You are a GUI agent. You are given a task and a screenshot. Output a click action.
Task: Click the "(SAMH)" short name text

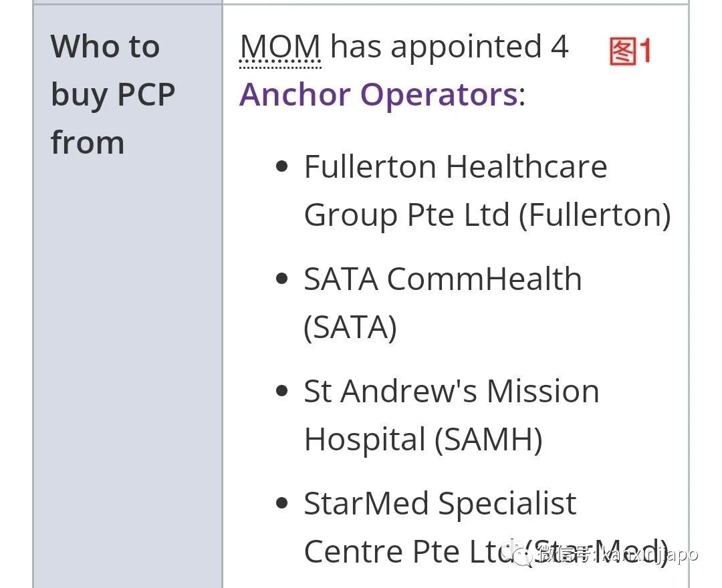click(x=488, y=440)
